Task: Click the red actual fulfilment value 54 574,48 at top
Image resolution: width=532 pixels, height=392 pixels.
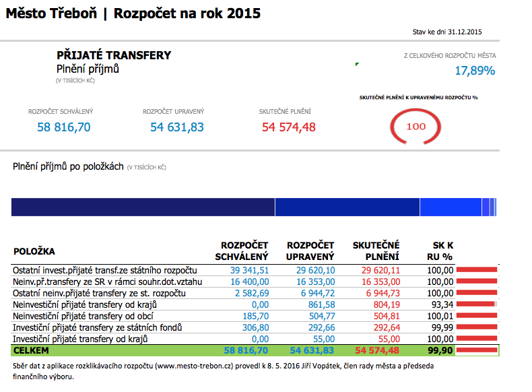Action: pos(289,127)
